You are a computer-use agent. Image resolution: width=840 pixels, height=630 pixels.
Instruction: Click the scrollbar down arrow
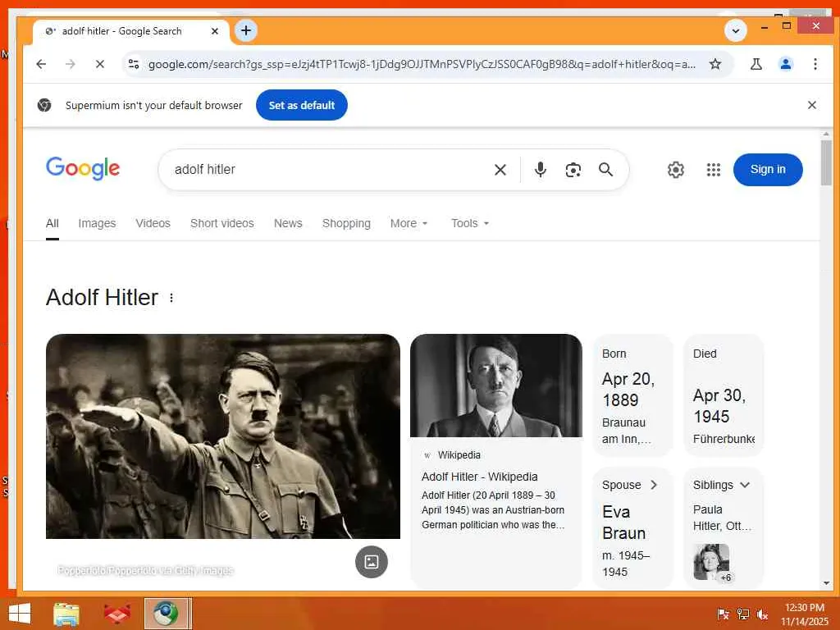point(826,583)
